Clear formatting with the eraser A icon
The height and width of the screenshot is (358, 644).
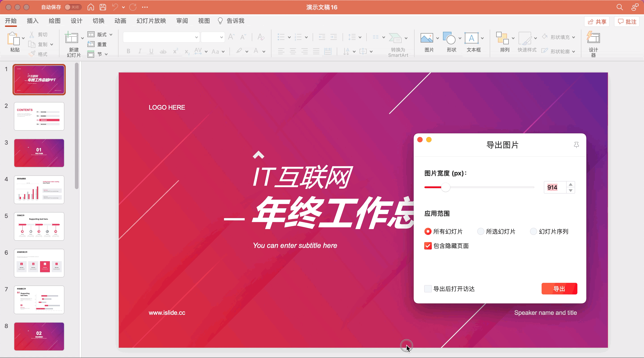click(x=261, y=37)
